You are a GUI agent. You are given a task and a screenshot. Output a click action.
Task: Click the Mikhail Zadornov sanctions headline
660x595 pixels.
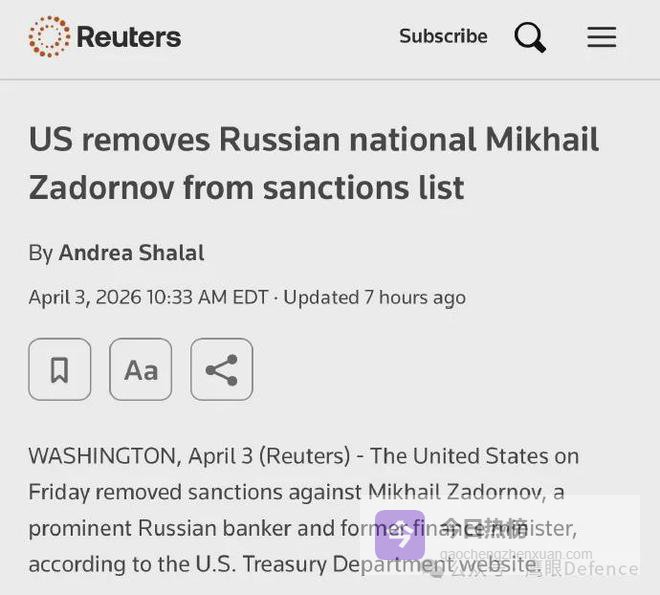tap(313, 162)
